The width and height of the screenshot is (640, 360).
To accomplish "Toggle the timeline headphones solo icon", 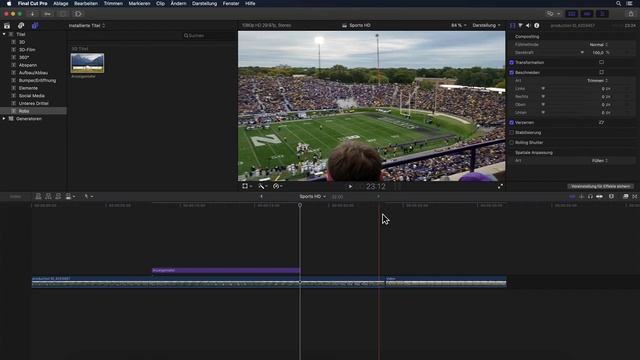I will pyautogui.click(x=590, y=196).
